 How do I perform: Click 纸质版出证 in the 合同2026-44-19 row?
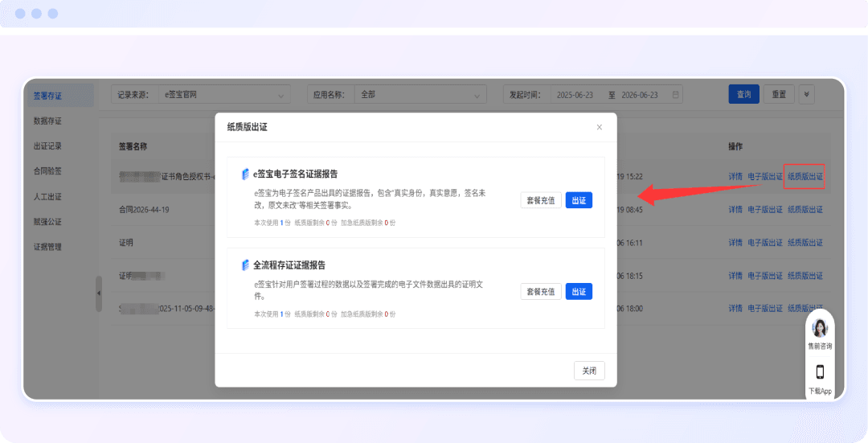click(x=805, y=209)
